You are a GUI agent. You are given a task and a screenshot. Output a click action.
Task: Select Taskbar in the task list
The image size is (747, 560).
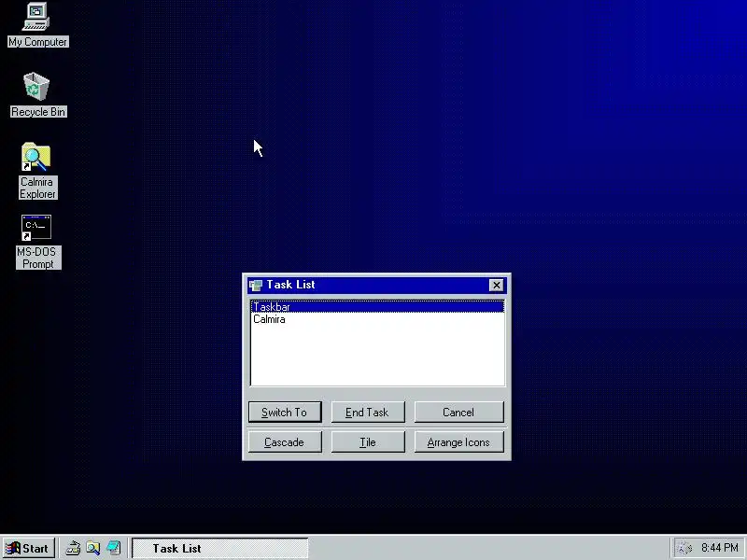377,307
